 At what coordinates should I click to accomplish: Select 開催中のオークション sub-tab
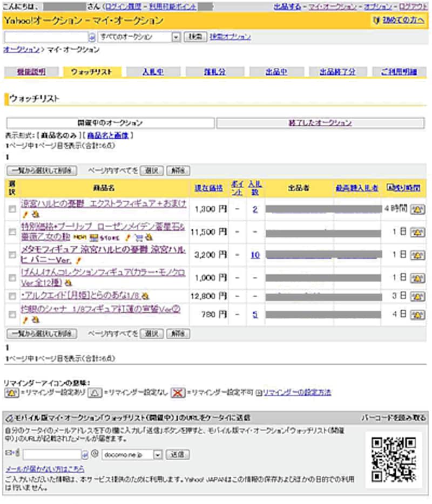[x=110, y=123]
